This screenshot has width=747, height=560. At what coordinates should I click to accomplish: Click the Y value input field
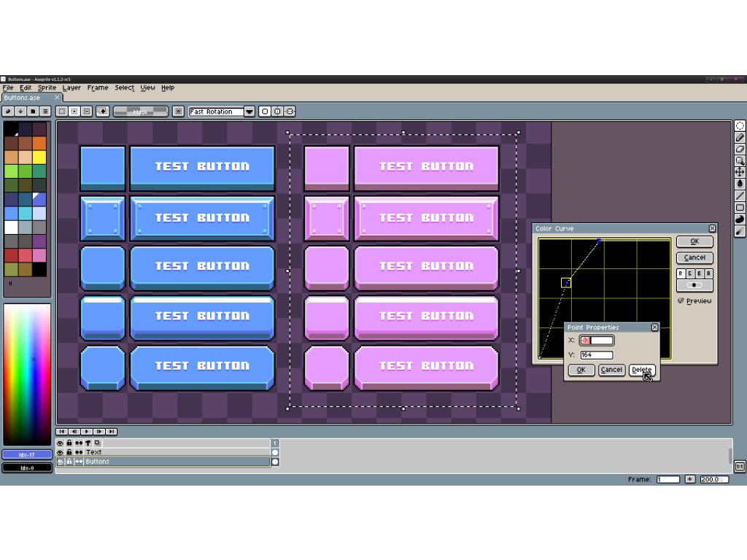point(597,355)
